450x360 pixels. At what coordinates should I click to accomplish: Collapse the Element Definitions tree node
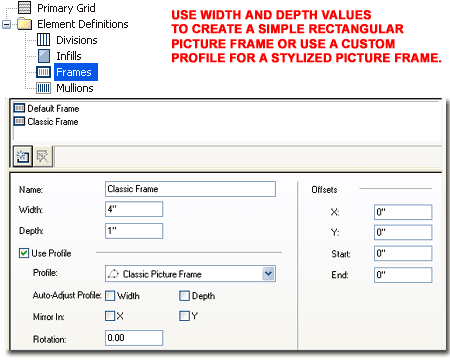(x=6, y=24)
